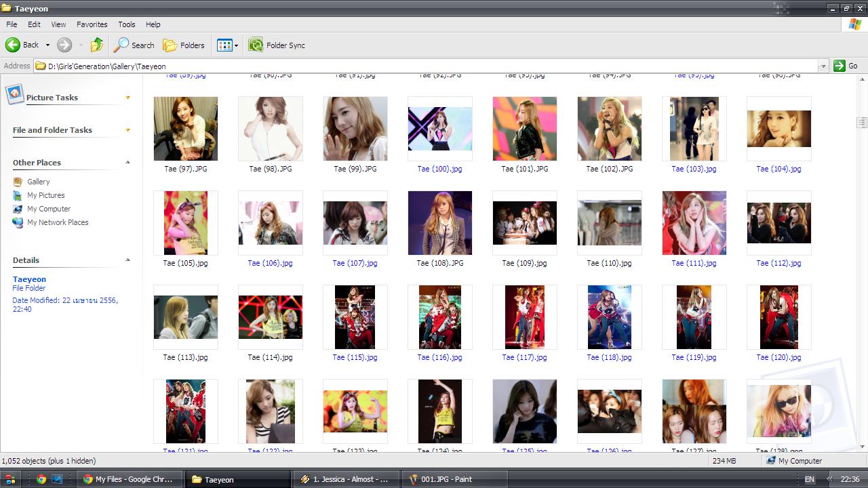
Task: Expand the File and Folder Tasks panel
Action: coord(127,130)
